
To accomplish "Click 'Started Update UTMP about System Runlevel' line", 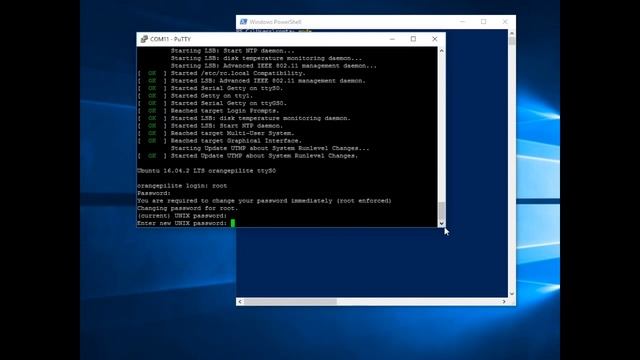I will point(264,156).
